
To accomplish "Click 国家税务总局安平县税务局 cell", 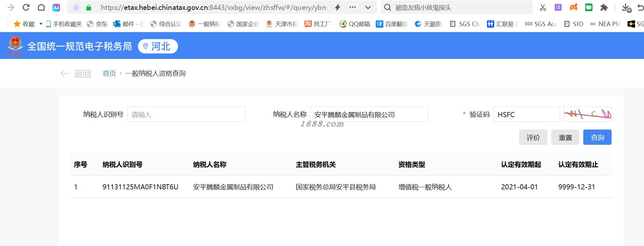I will pos(336,187).
